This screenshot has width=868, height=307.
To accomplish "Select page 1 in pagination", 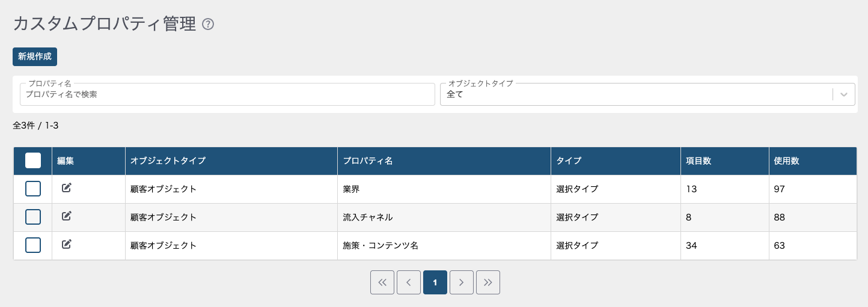I will (435, 282).
